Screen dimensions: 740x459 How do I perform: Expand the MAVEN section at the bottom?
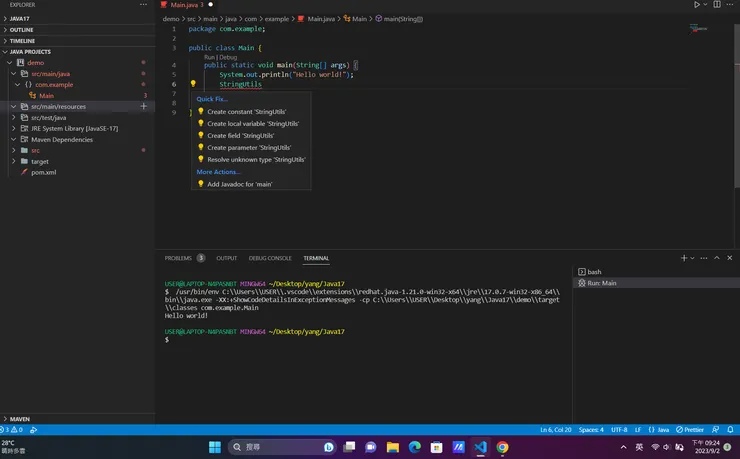(x=20, y=419)
